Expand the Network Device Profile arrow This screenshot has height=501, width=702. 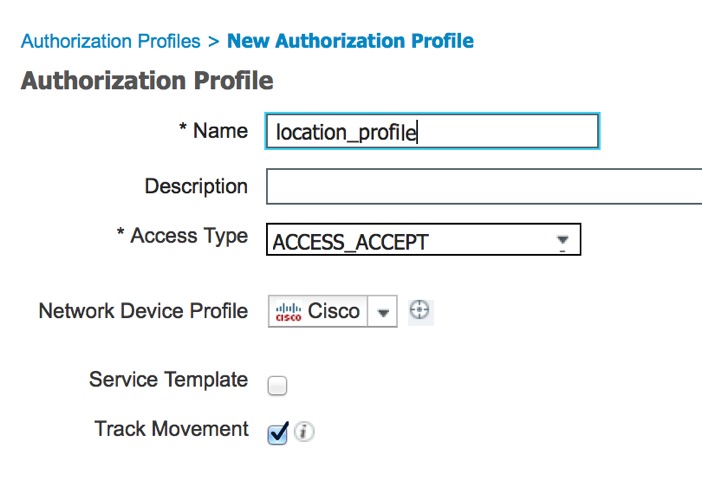[x=383, y=311]
